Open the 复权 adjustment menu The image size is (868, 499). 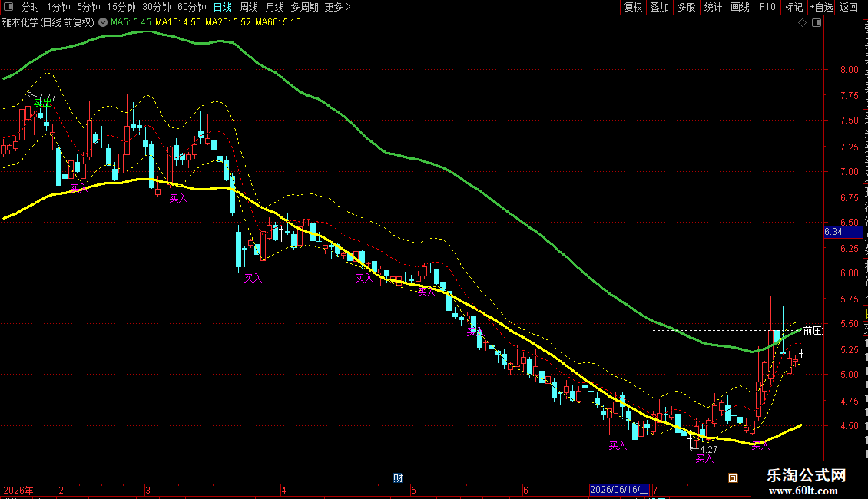(x=633, y=7)
